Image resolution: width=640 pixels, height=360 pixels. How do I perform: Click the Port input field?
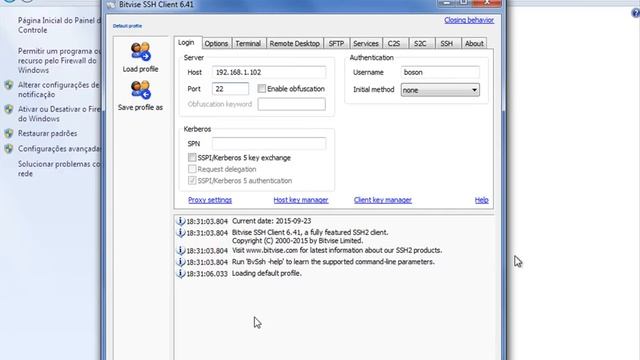pos(230,89)
